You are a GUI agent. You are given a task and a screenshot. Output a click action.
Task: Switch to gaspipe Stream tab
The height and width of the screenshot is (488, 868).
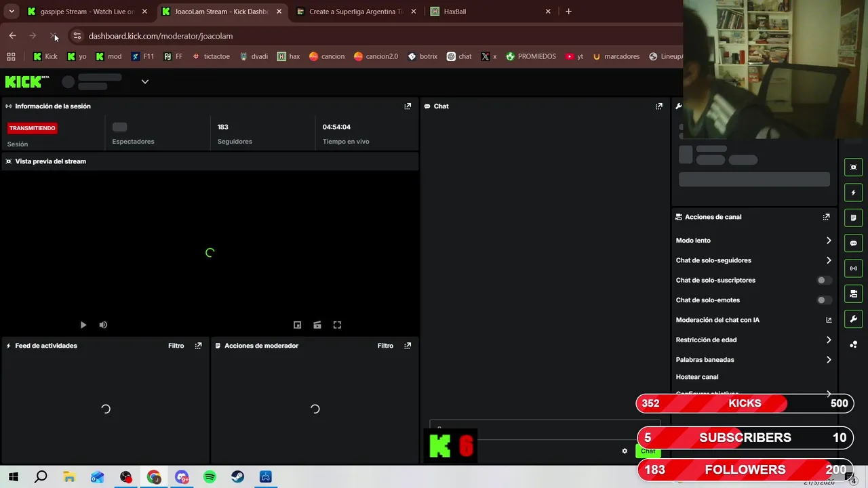tap(86, 12)
